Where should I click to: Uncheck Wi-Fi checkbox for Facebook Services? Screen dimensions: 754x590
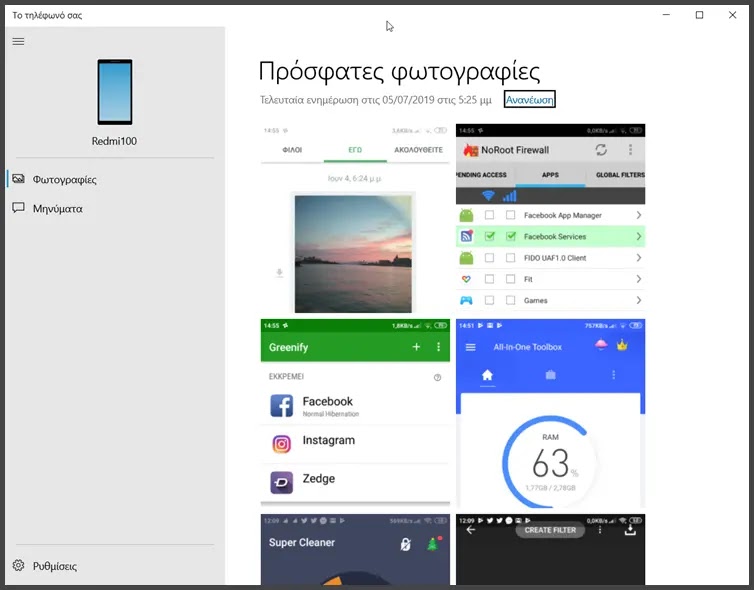point(489,236)
